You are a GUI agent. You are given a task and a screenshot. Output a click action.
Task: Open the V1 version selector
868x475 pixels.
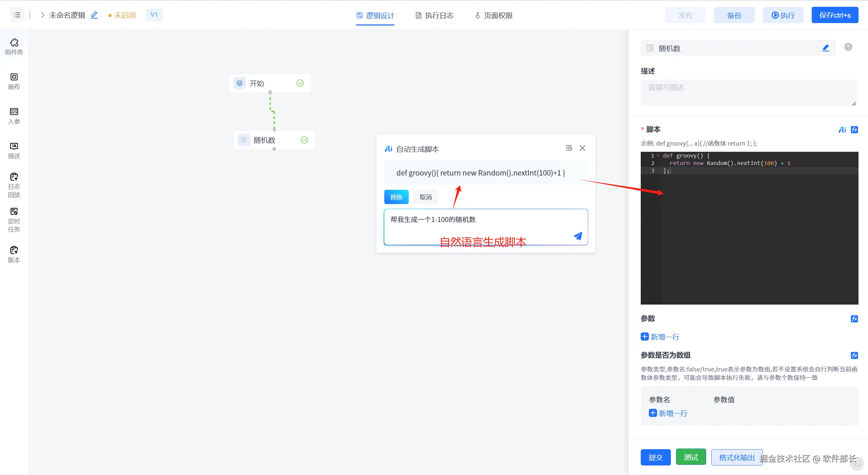tap(154, 15)
